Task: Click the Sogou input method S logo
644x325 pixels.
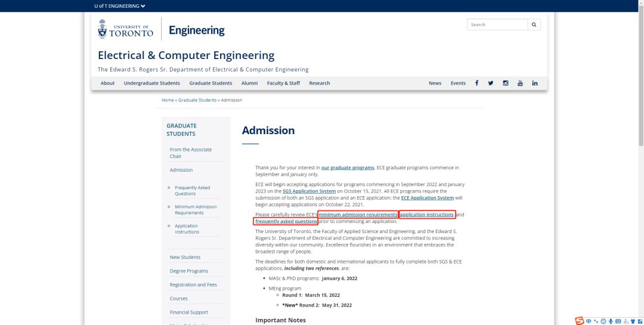Action: click(x=579, y=321)
